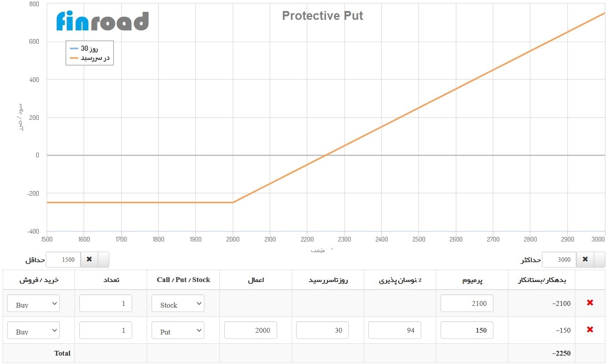Open Buy/Sell dropdown in the Put row

33,331
